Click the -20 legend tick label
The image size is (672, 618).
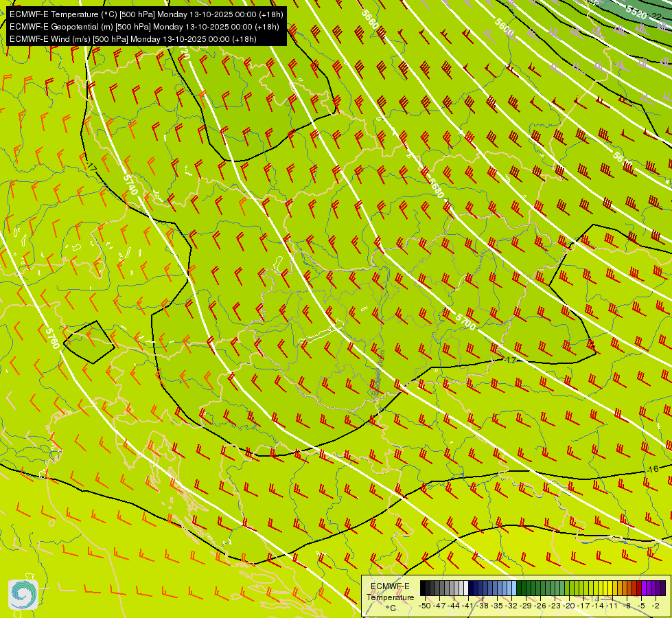pos(569,606)
